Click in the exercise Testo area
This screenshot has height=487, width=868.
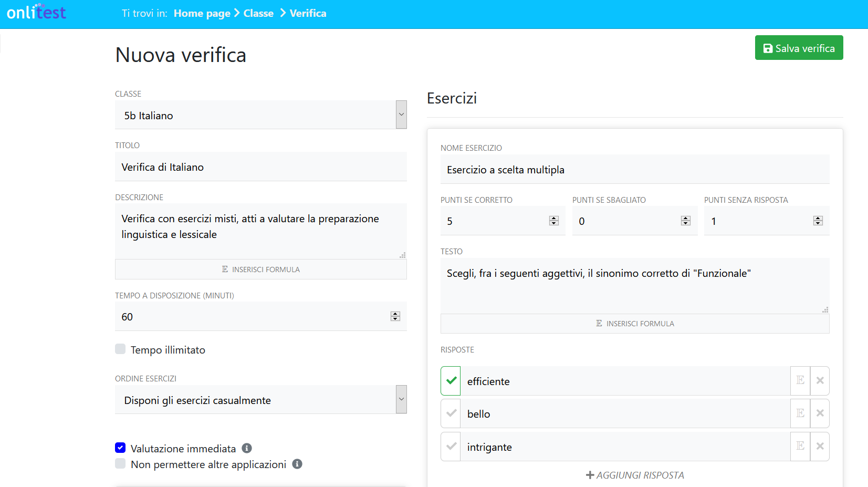click(635, 286)
